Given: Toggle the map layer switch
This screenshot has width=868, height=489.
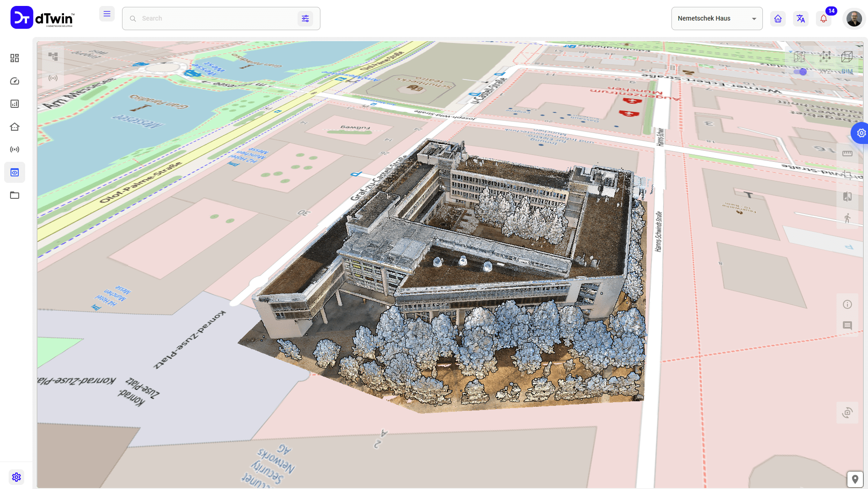Looking at the screenshot, I should pos(800,72).
